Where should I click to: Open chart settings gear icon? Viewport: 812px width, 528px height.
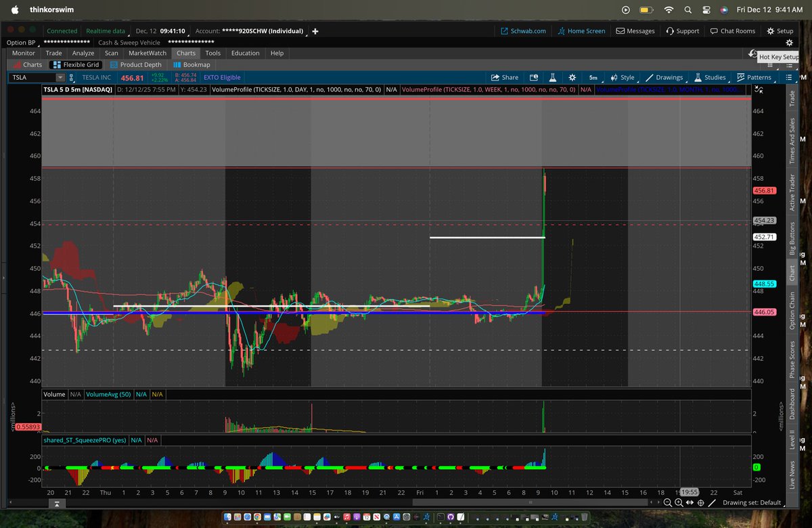click(572, 77)
